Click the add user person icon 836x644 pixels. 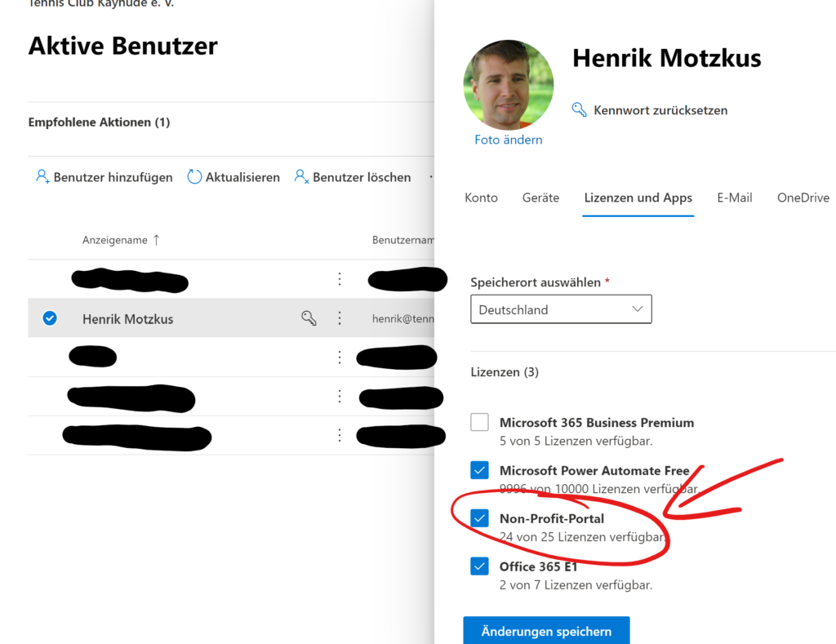pos(42,176)
